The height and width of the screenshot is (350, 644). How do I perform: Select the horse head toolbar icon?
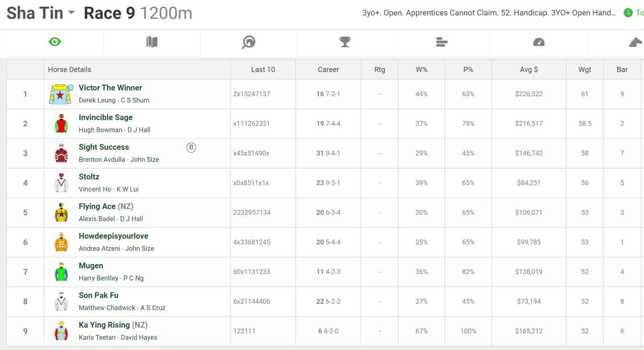635,42
